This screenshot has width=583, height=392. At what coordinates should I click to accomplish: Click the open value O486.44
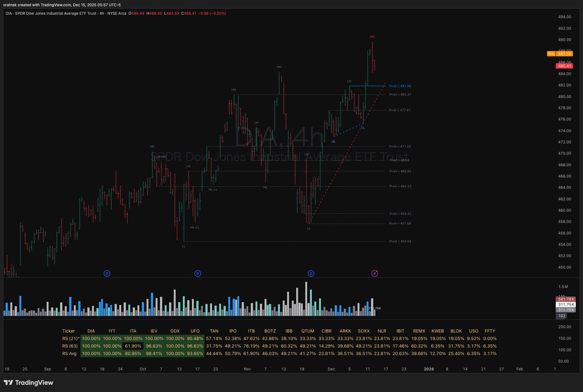[x=136, y=13]
